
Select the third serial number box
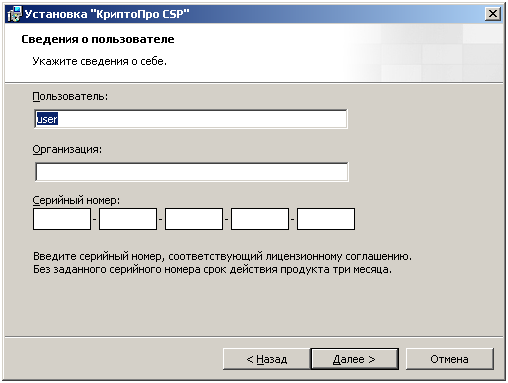coord(194,219)
